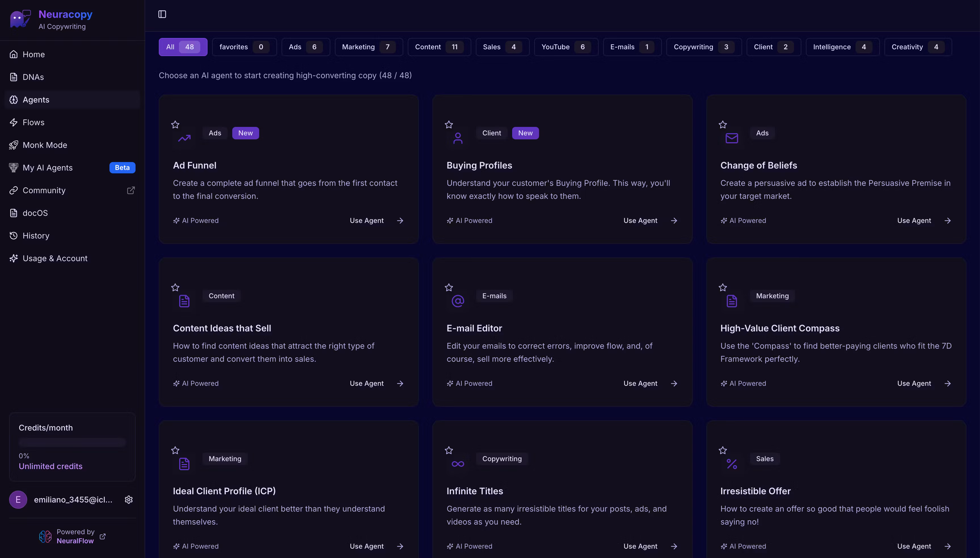Screen dimensions: 980x558
Task: Select the Copywriting filter tab
Action: click(x=704, y=47)
